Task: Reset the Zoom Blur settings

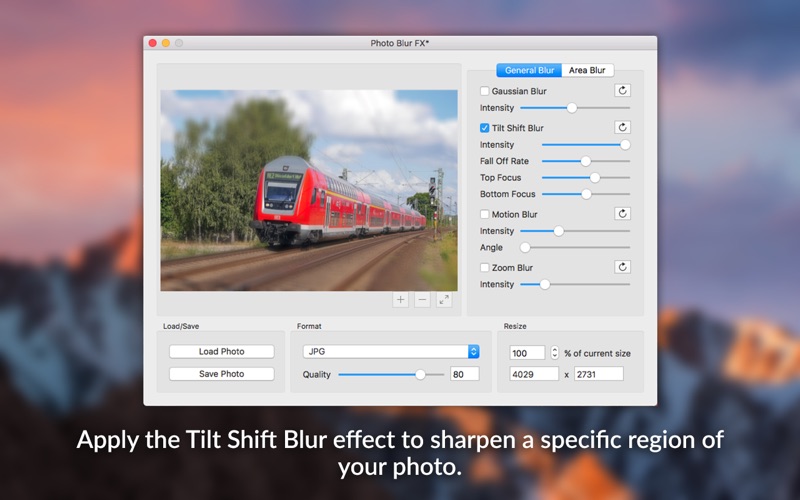Action: coord(622,267)
